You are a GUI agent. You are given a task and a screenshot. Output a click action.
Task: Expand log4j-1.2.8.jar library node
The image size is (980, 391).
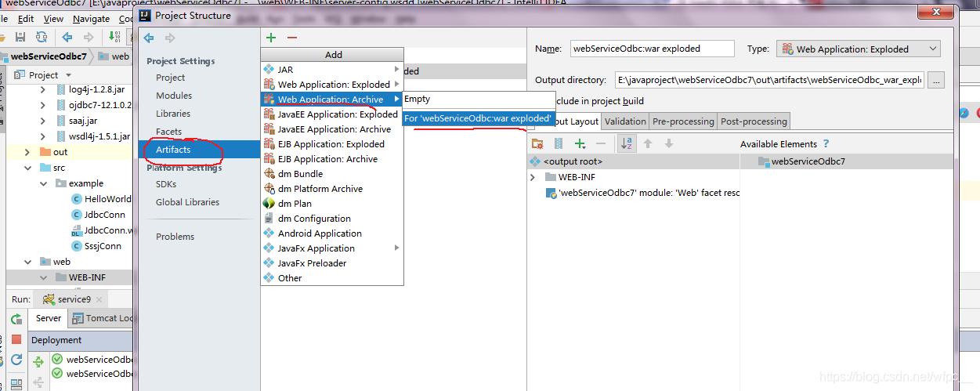[x=44, y=91]
